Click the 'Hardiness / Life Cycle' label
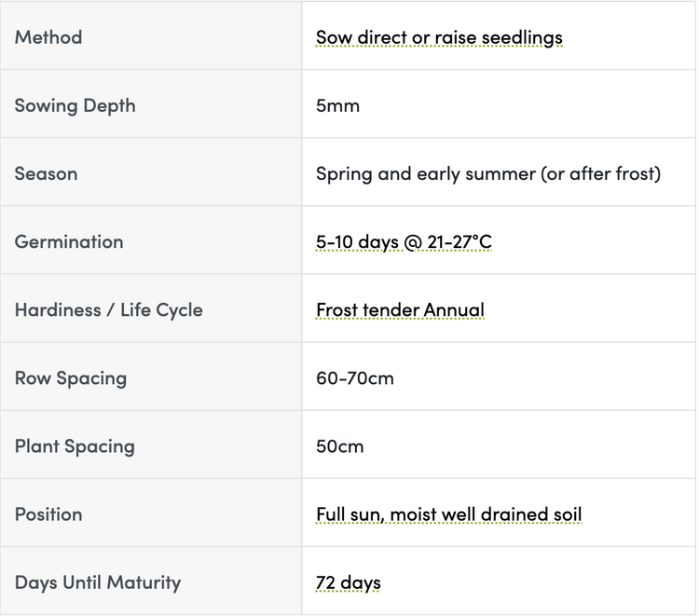This screenshot has width=699, height=616. tap(108, 310)
